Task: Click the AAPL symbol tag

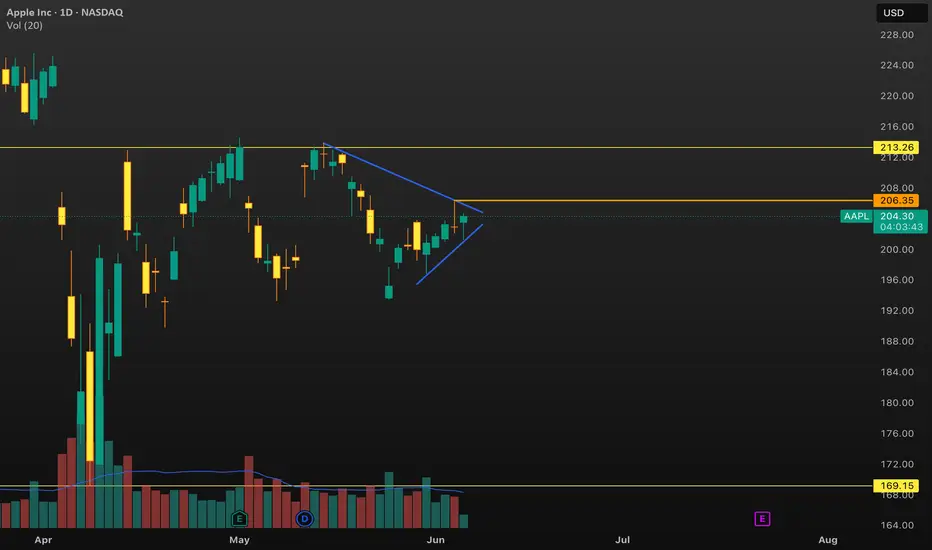Action: 856,216
